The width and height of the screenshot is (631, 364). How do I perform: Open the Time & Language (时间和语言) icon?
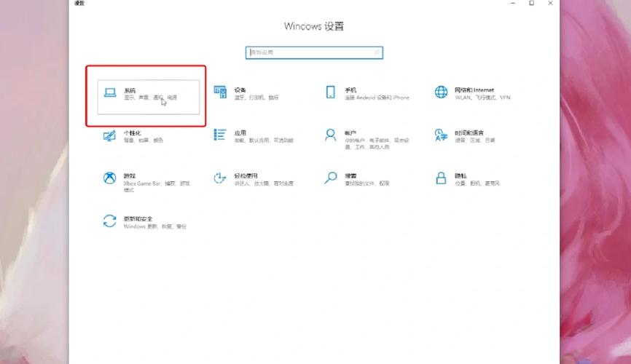click(x=441, y=135)
